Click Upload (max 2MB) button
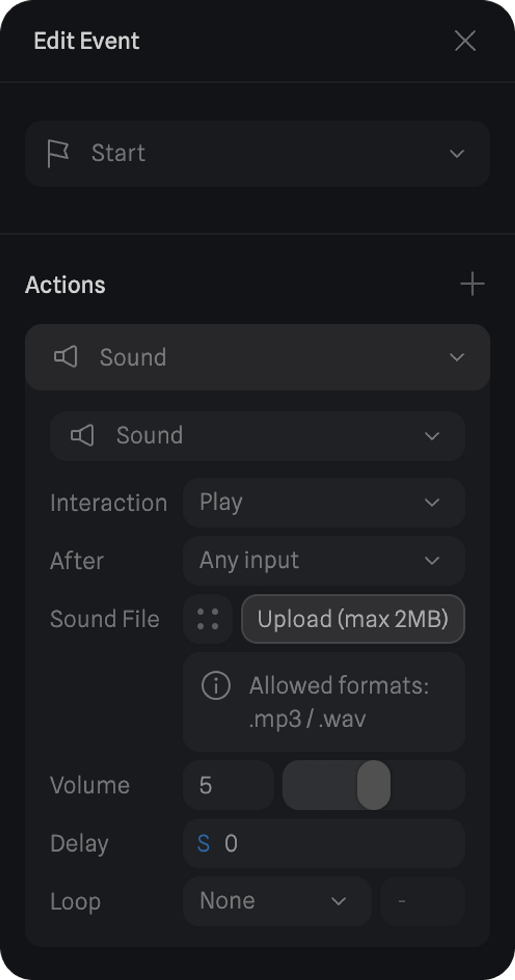Screen dimensions: 515x980 point(353,619)
